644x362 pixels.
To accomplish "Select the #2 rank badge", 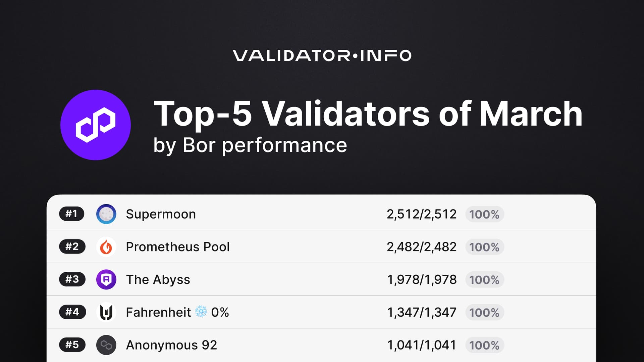I will 72,246.
